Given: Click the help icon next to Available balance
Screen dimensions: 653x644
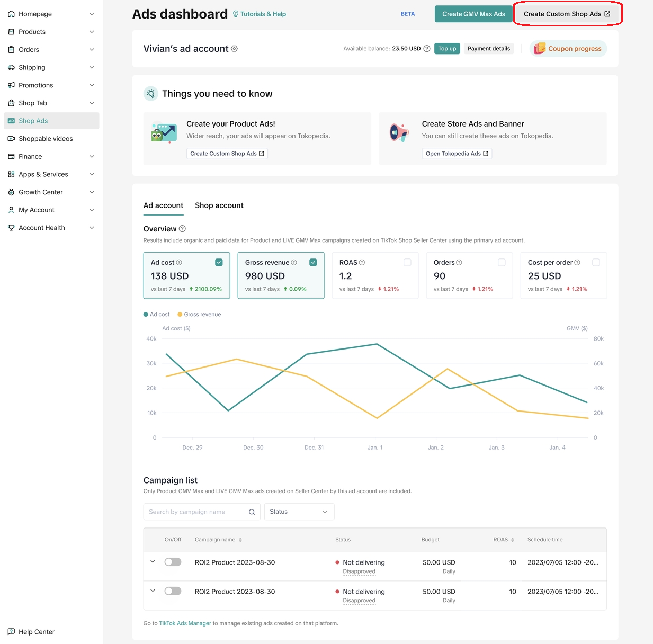Looking at the screenshot, I should coord(427,49).
